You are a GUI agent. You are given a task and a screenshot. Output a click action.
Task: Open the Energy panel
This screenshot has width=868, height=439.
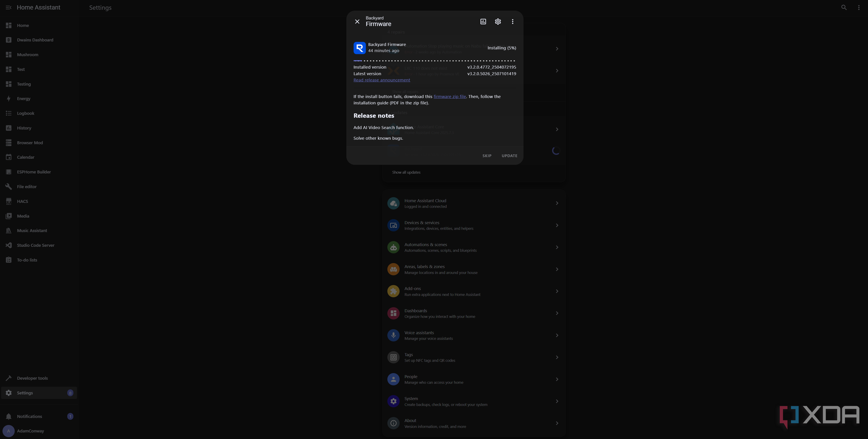click(x=39, y=99)
